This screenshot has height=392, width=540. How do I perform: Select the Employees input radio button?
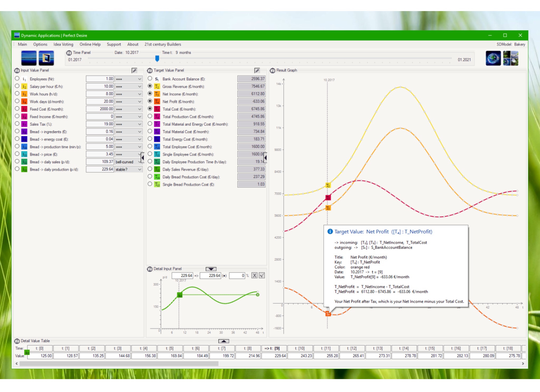[x=17, y=79]
